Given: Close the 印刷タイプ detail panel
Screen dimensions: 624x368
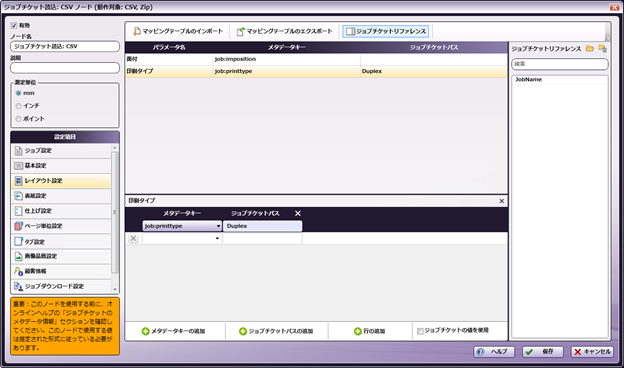Looking at the screenshot, I should (x=501, y=201).
